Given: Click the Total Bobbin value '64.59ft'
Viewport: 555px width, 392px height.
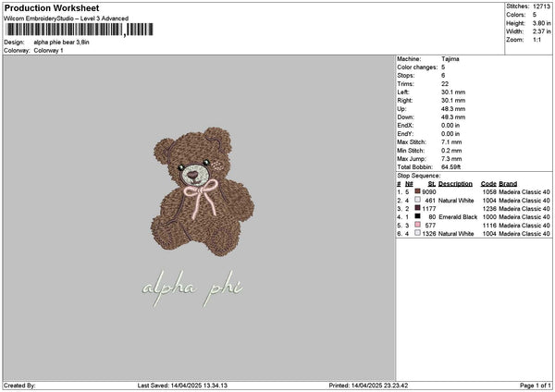Looking at the screenshot, I should tap(451, 167).
